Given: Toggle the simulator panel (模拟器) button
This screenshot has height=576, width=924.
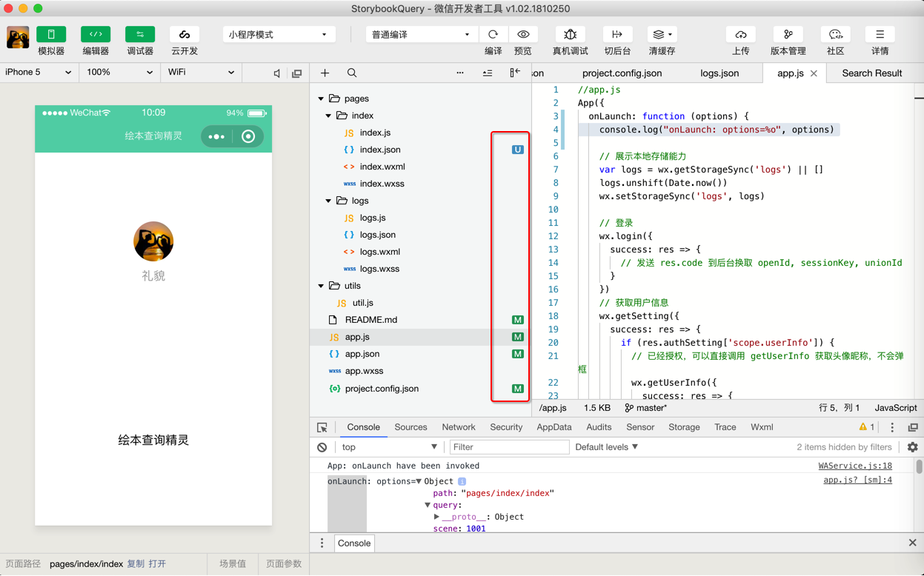Looking at the screenshot, I should tap(51, 34).
